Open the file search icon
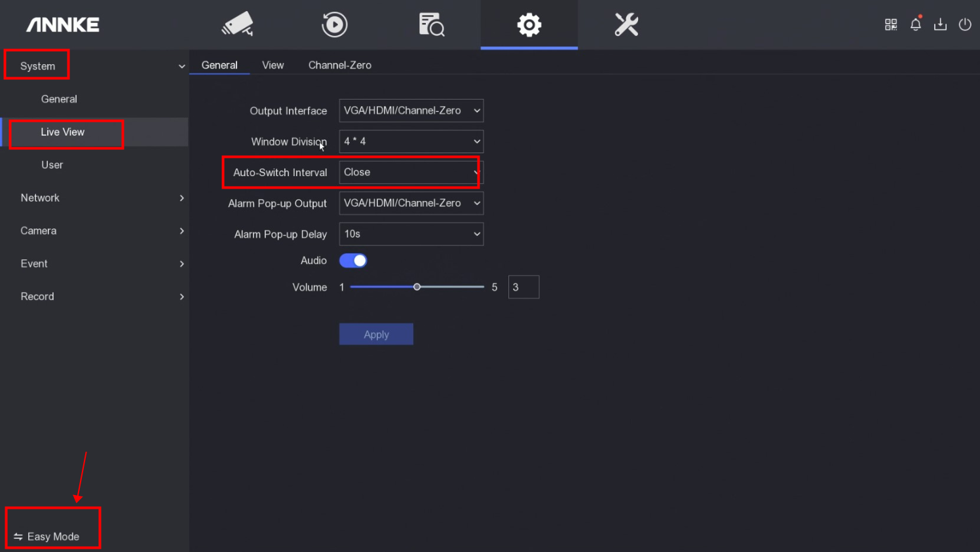The image size is (980, 552). 432,24
